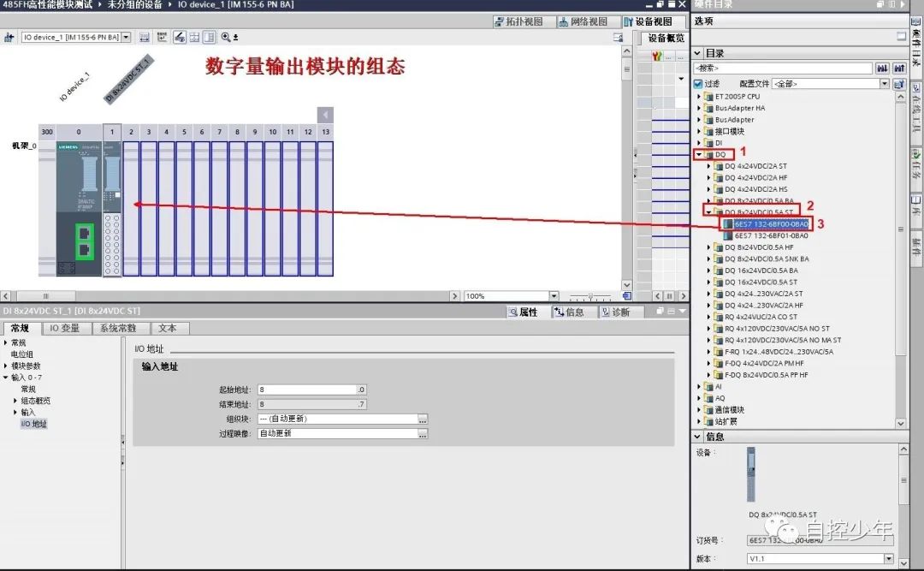Click the 6ES7 132-6BF01-0BA0 module icon

[728, 235]
